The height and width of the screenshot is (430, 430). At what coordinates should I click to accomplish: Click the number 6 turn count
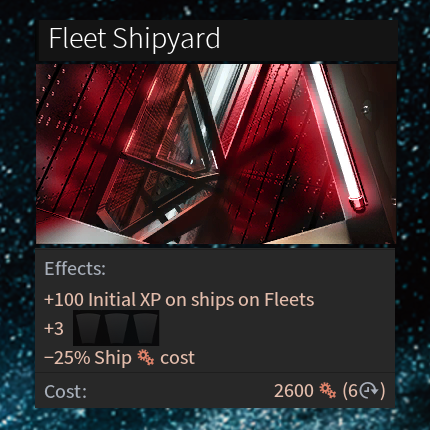[x=353, y=391]
